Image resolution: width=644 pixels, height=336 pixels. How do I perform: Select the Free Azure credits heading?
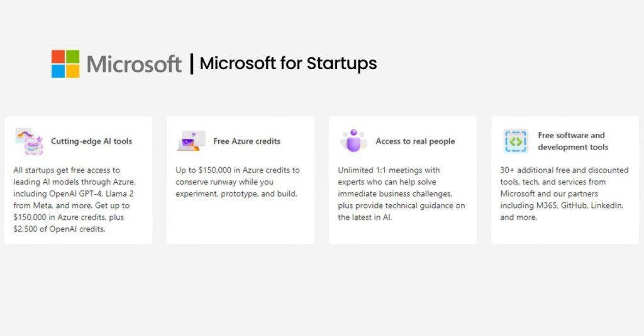[247, 141]
